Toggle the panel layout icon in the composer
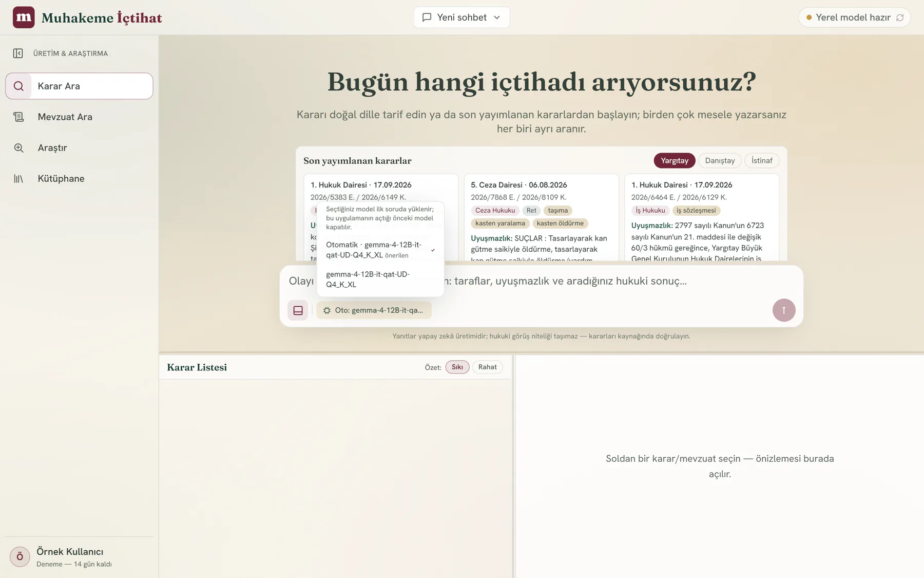 (298, 310)
